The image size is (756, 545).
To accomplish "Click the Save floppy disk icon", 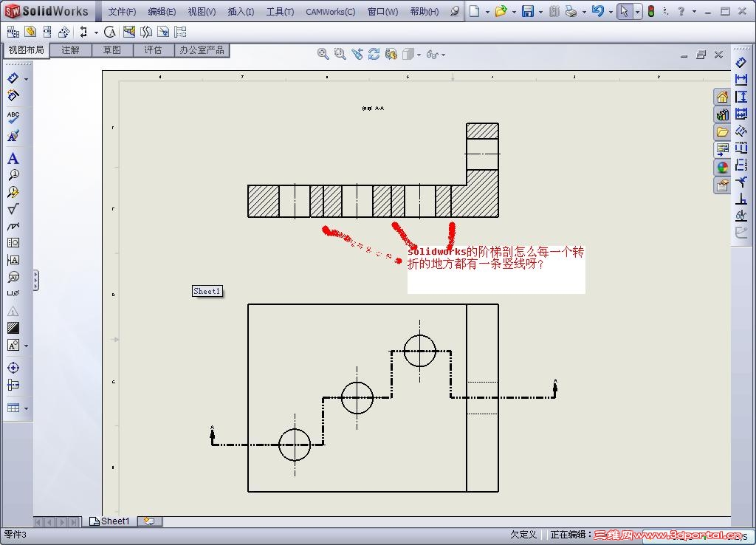I will click(x=528, y=11).
